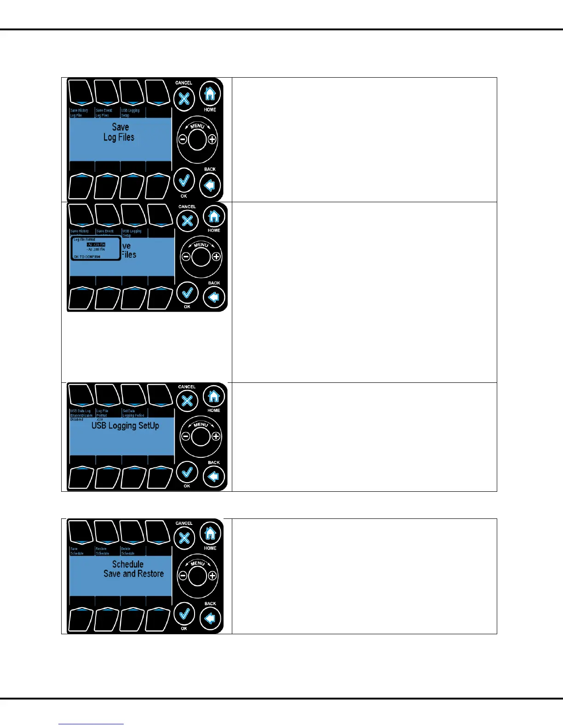Click BACK arrow on Save Log Files panel
This screenshot has width=563, height=728.
click(210, 185)
